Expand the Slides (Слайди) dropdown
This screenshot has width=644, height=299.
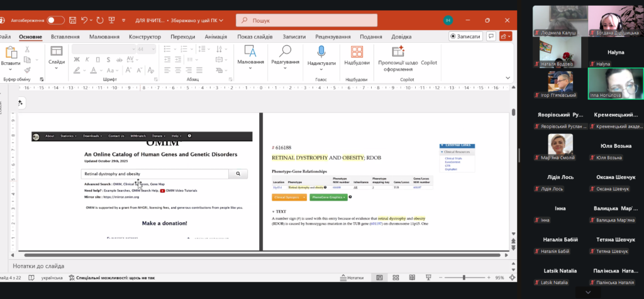point(57,69)
